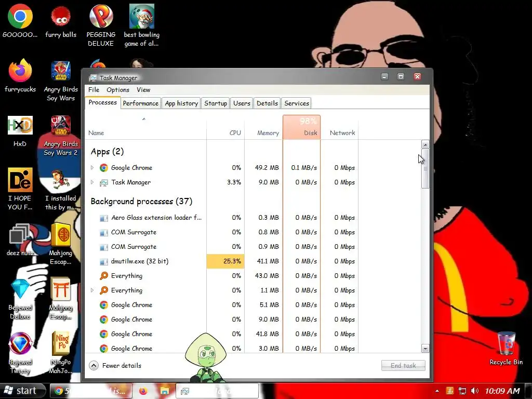Open the File menu

point(94,89)
